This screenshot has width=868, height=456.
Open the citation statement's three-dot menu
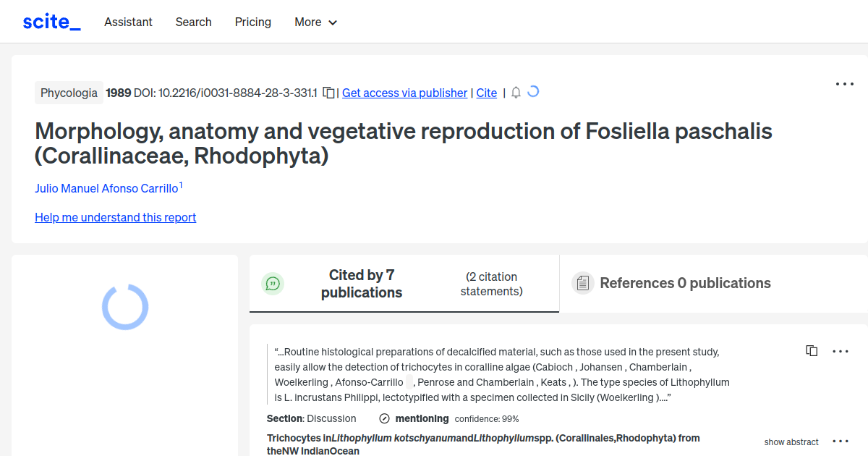click(x=841, y=351)
